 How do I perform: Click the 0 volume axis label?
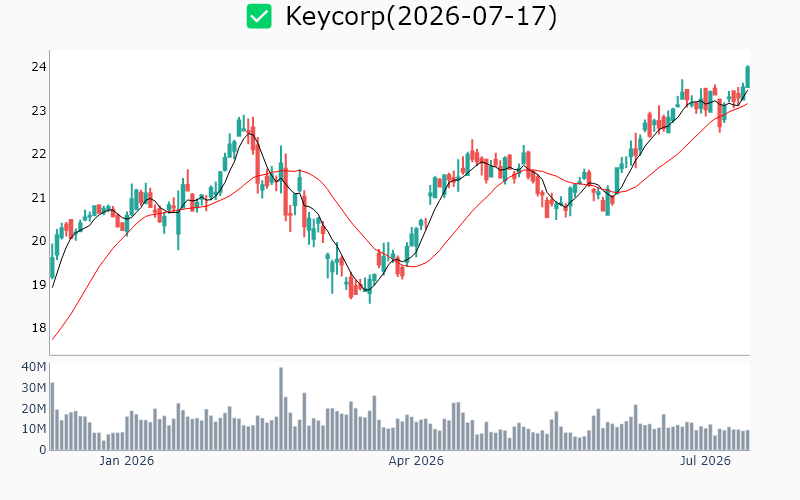[43, 450]
